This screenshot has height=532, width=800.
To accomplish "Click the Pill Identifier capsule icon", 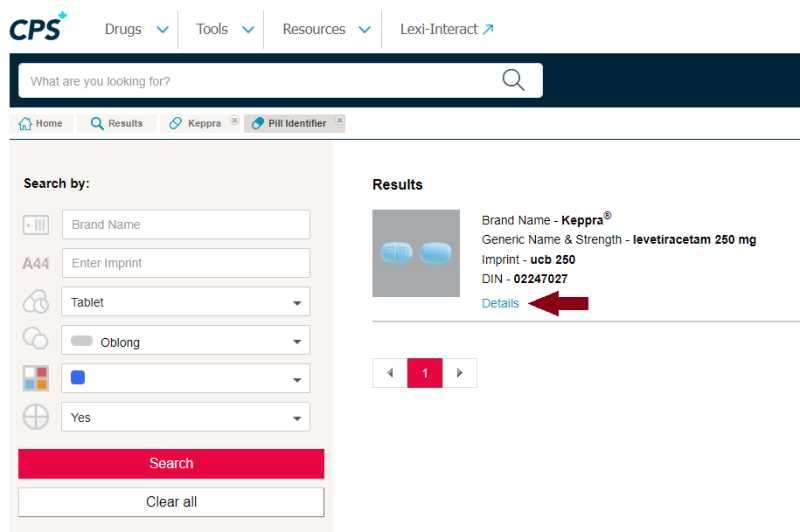I will [258, 123].
